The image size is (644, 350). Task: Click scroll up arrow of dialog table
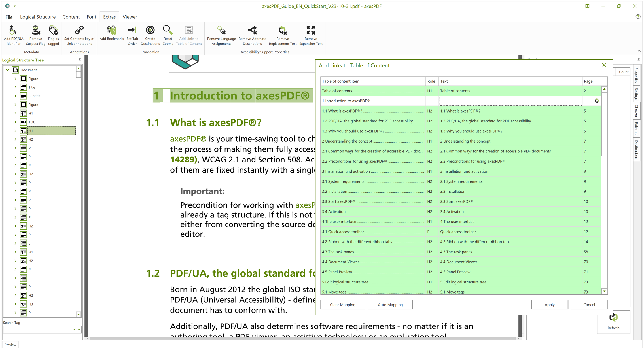(x=604, y=89)
